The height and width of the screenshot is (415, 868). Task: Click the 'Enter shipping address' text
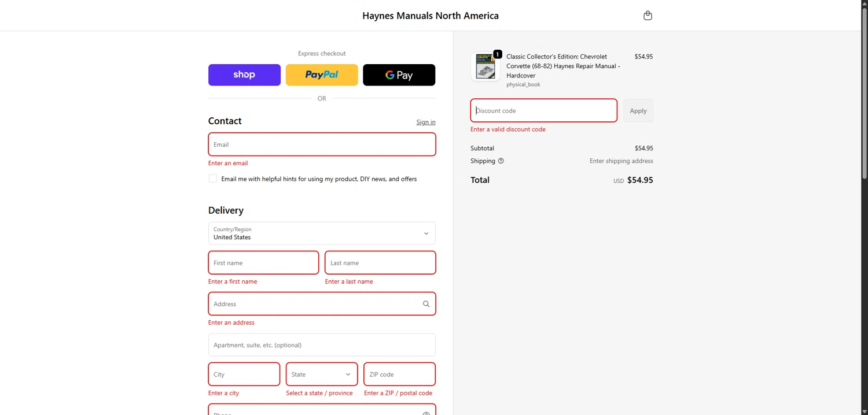pyautogui.click(x=621, y=161)
